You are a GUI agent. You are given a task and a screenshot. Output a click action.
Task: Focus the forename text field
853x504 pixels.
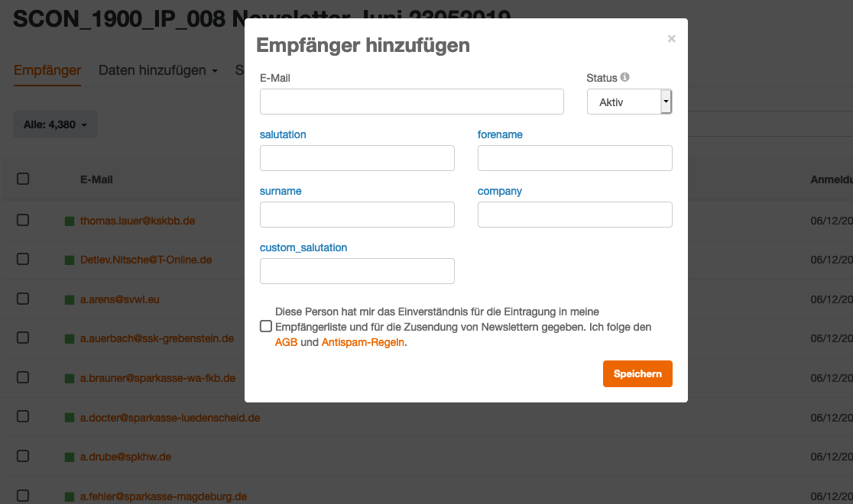(x=575, y=158)
